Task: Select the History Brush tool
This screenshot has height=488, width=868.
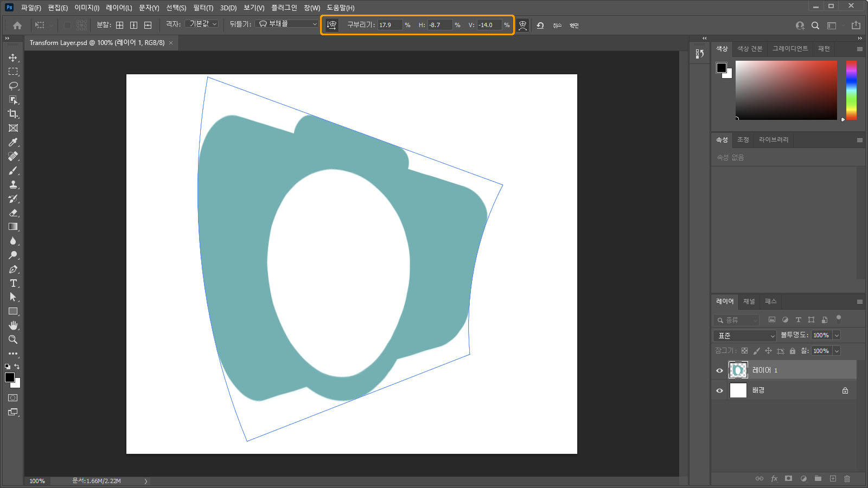Action: coord(13,198)
